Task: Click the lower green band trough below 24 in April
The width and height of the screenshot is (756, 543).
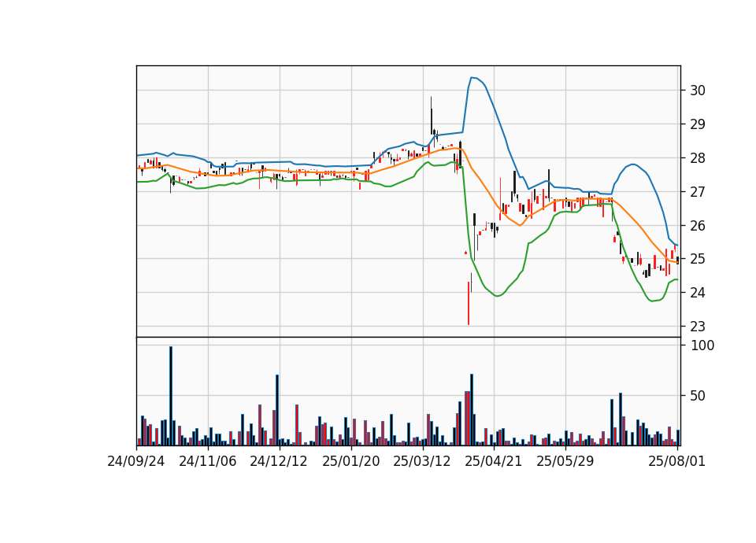Action: 498,295
